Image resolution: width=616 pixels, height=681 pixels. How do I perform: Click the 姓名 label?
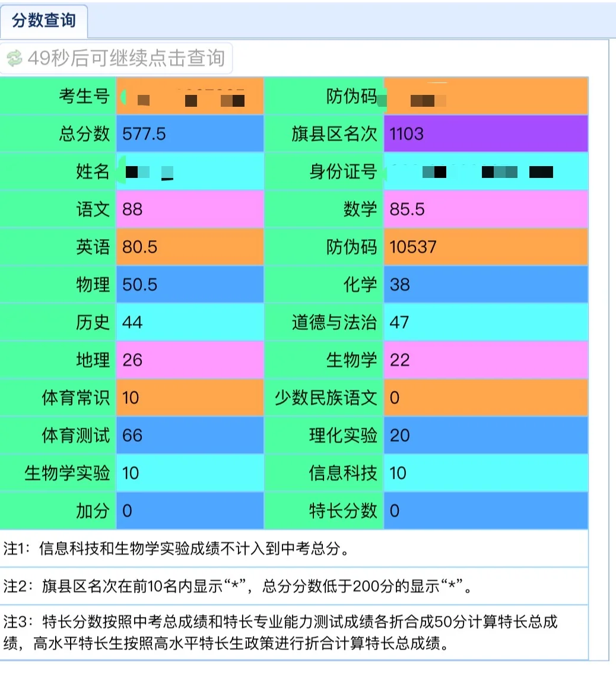tap(93, 171)
